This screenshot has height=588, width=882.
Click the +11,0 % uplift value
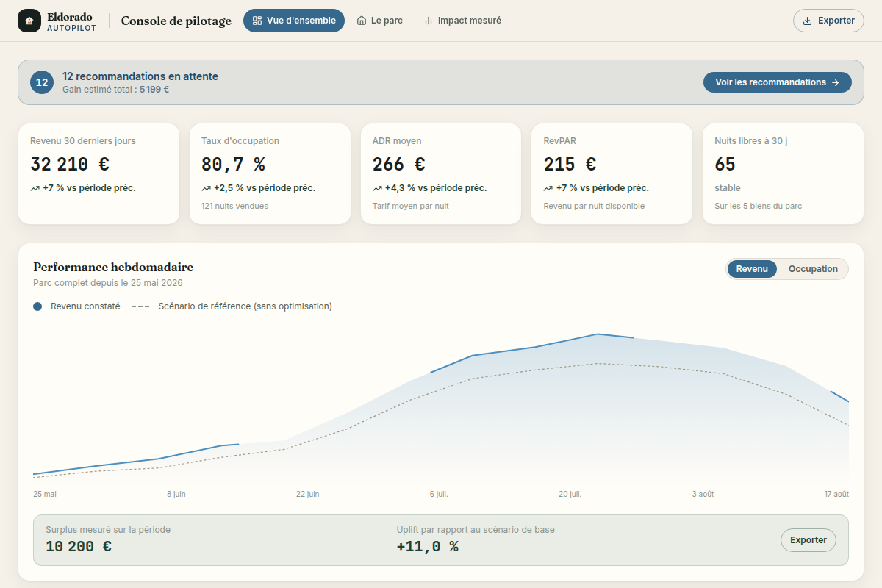(x=427, y=547)
